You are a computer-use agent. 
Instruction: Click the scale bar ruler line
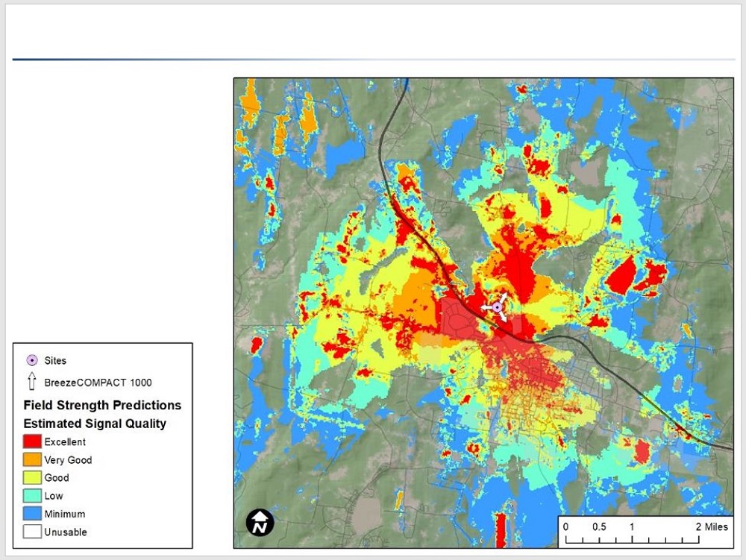click(633, 540)
